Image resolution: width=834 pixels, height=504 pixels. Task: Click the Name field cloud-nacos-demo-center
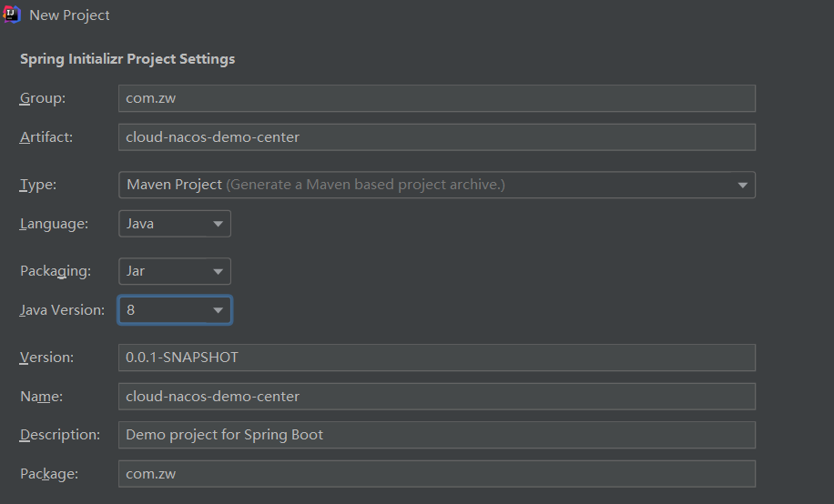[x=437, y=396]
